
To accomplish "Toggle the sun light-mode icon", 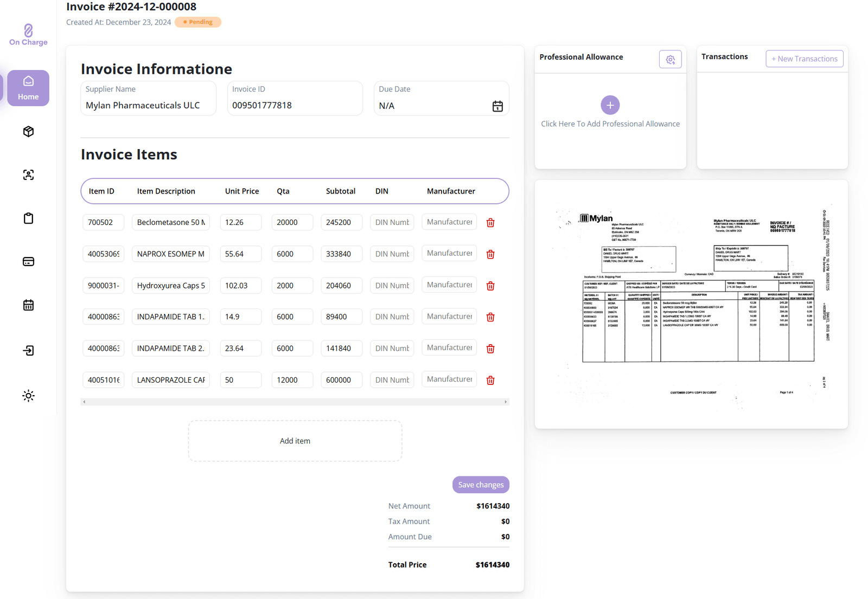I will [x=28, y=396].
